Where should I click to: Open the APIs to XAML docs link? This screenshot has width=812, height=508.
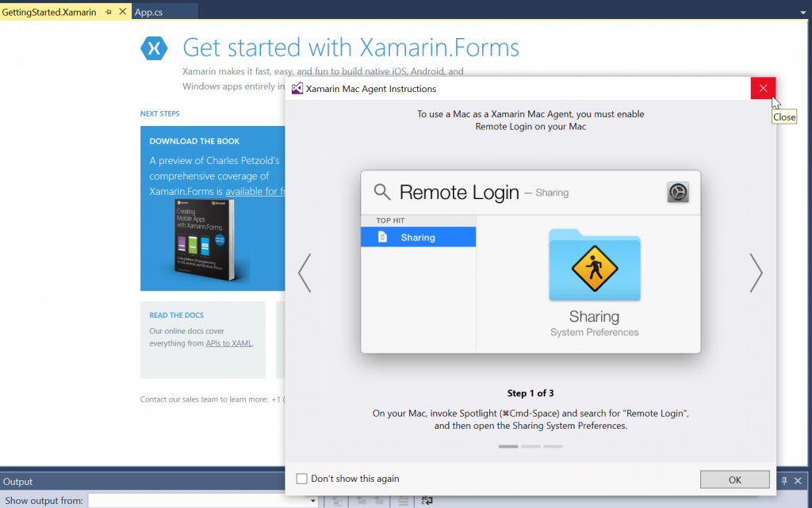(229, 343)
